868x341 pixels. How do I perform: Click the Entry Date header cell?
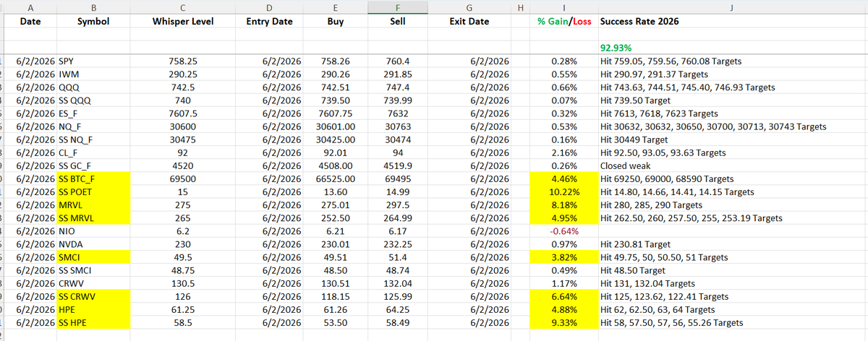[269, 22]
